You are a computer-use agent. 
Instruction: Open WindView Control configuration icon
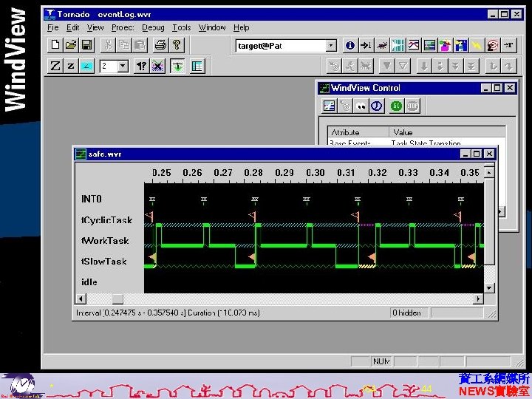click(329, 106)
